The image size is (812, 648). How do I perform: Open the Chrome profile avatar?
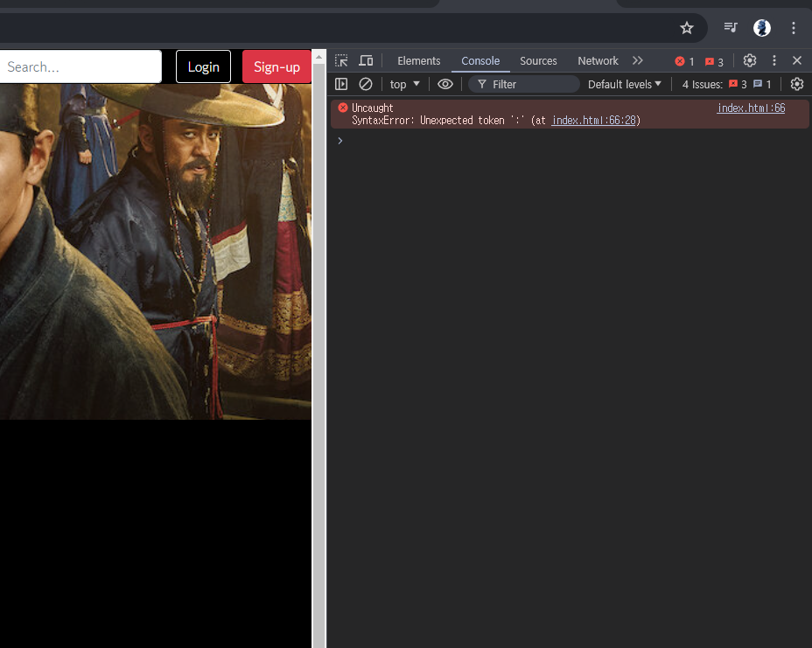[x=762, y=28]
